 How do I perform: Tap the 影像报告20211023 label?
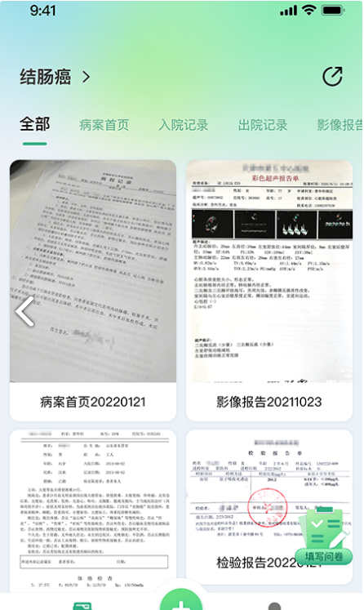click(269, 402)
